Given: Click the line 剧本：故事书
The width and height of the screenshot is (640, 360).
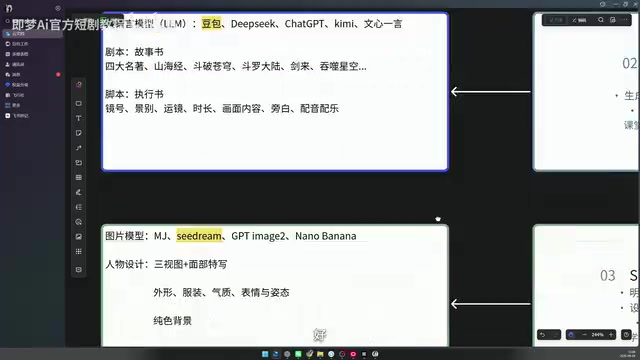Looking at the screenshot, I should tap(134, 52).
